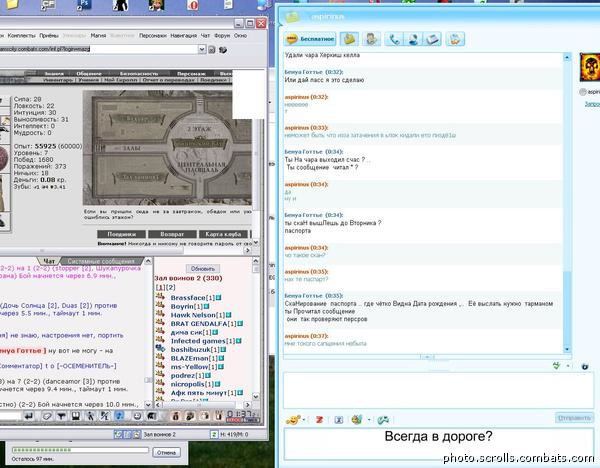Click the green gamepad icon below the message box

coord(383,420)
